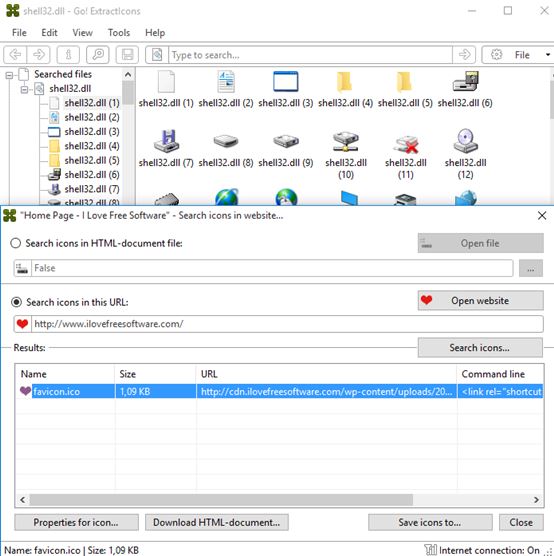554x556 pixels.
Task: Click purple heart icon of favicon.ico row
Action: [x=25, y=391]
